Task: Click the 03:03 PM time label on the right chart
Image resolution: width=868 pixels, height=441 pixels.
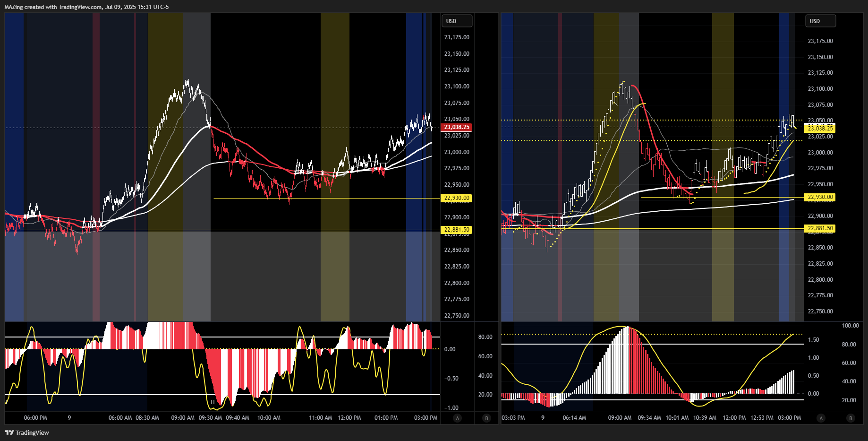Action: [x=513, y=418]
